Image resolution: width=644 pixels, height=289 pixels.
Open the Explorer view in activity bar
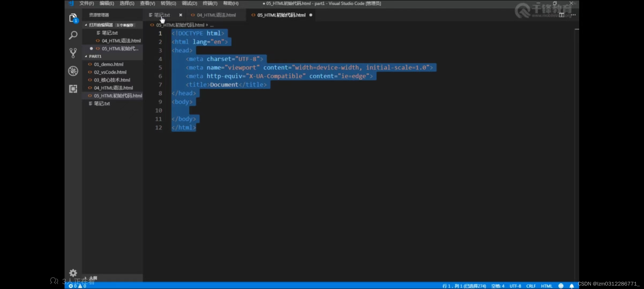point(73,18)
